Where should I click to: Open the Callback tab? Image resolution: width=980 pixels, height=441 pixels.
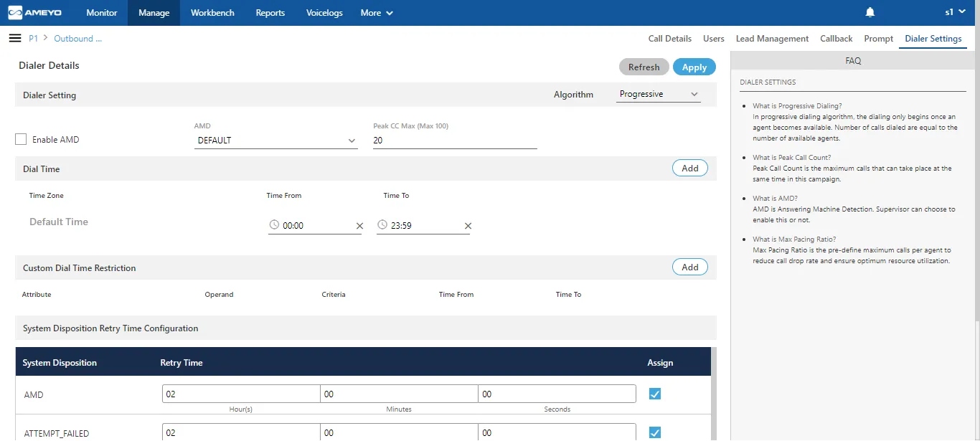coord(837,39)
